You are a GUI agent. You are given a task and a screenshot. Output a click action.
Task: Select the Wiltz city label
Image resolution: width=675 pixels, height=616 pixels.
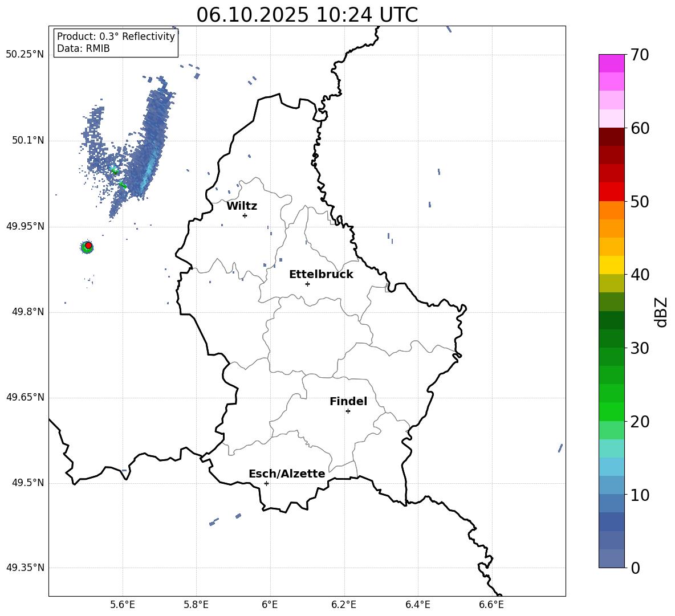click(x=242, y=206)
